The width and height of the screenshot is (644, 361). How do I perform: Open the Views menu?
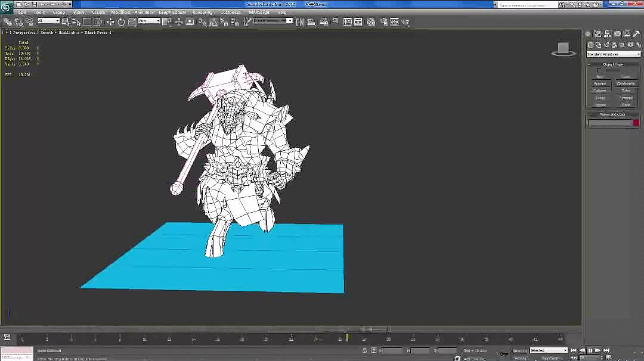pyautogui.click(x=78, y=13)
